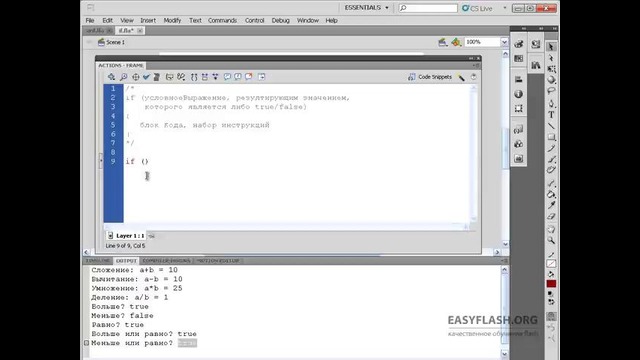640x360 pixels.
Task: Click the Actions panel help icon
Action: click(473, 77)
